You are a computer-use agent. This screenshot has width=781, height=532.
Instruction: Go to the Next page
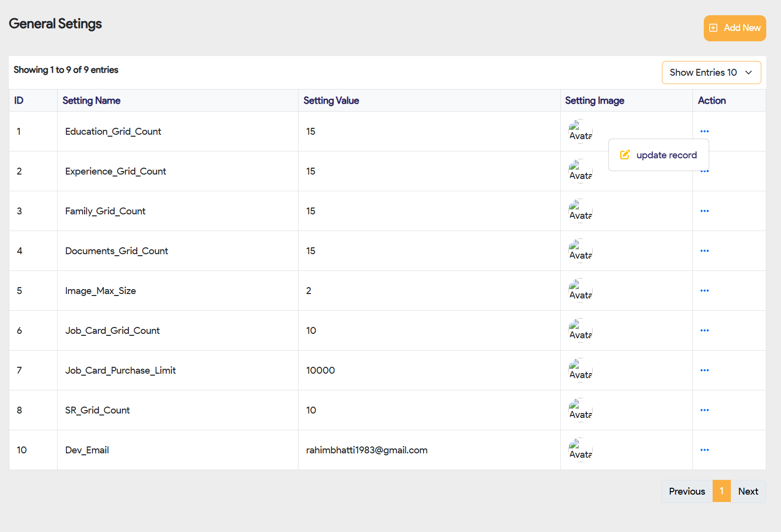[748, 491]
